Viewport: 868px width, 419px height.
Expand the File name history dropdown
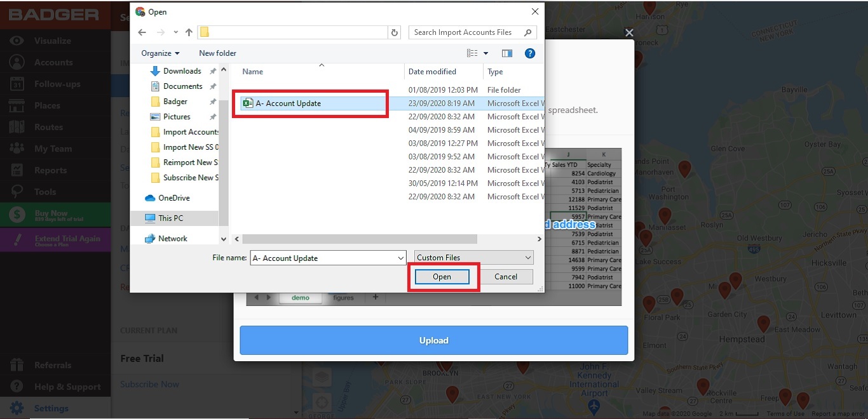(x=401, y=258)
